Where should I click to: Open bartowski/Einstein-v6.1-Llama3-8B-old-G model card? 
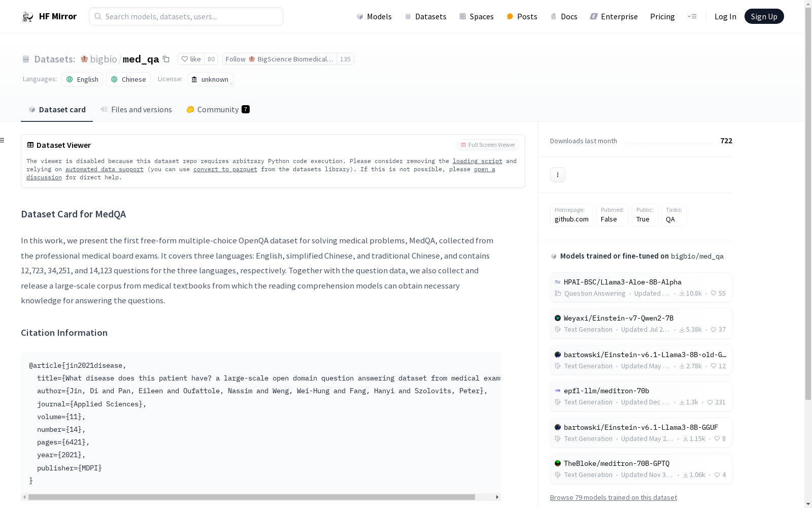[x=641, y=360]
